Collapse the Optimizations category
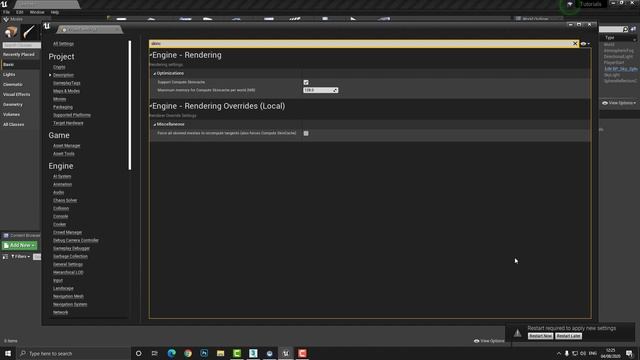The height and width of the screenshot is (360, 640). (x=155, y=73)
